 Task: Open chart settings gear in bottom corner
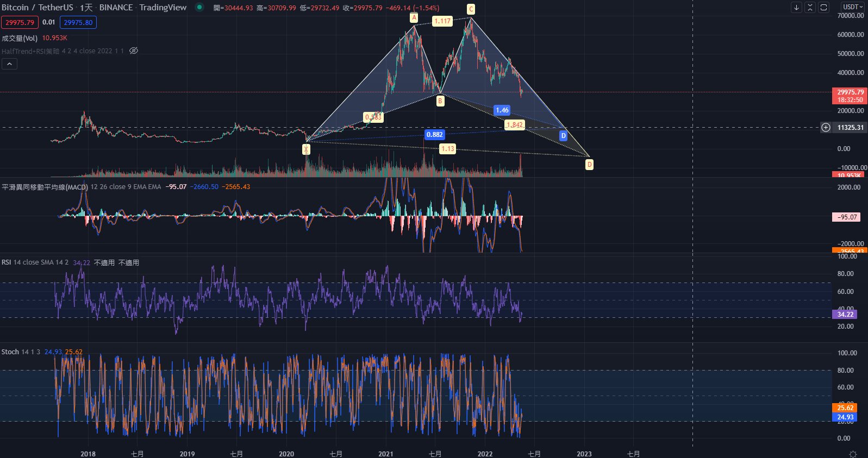[x=853, y=454]
